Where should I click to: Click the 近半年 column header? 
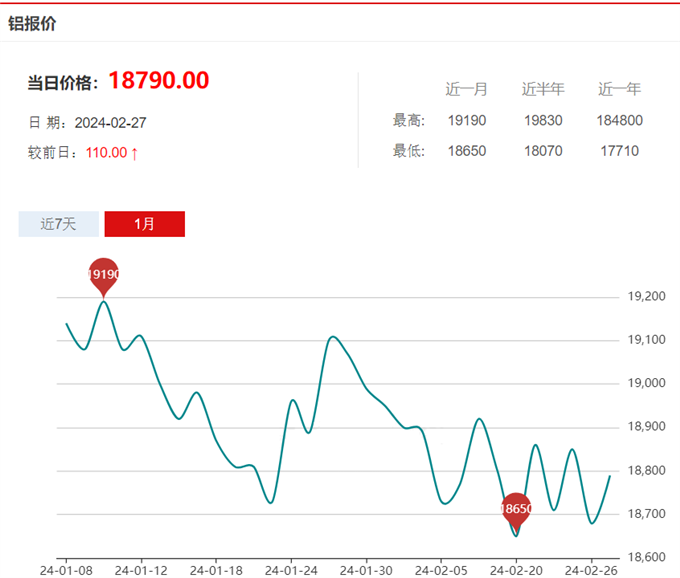click(x=543, y=89)
